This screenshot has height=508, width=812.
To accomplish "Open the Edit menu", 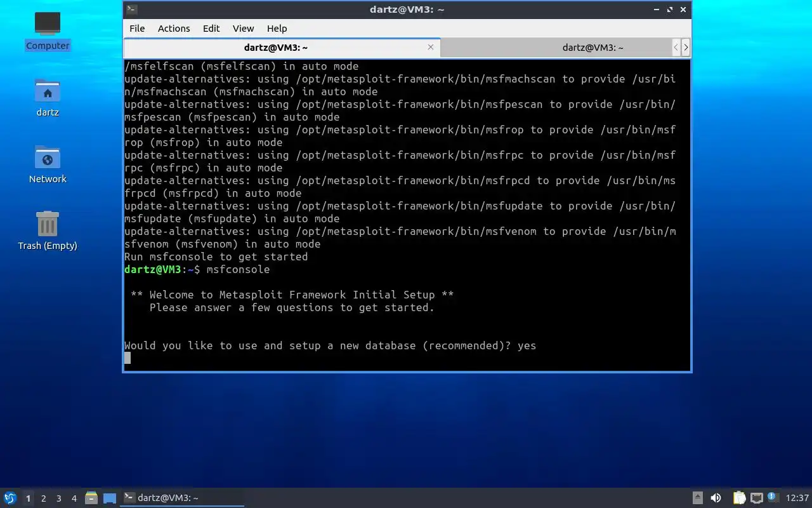I will pyautogui.click(x=211, y=28).
